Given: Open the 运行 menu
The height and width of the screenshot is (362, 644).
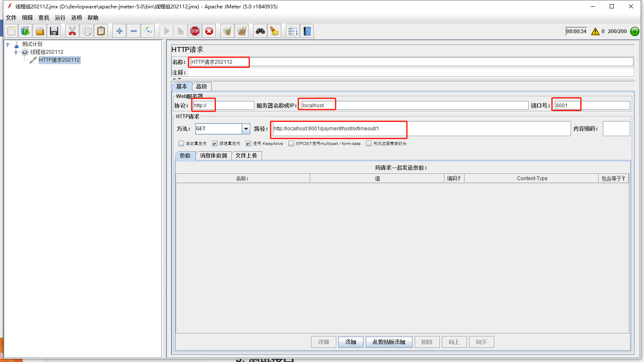Looking at the screenshot, I should point(60,18).
